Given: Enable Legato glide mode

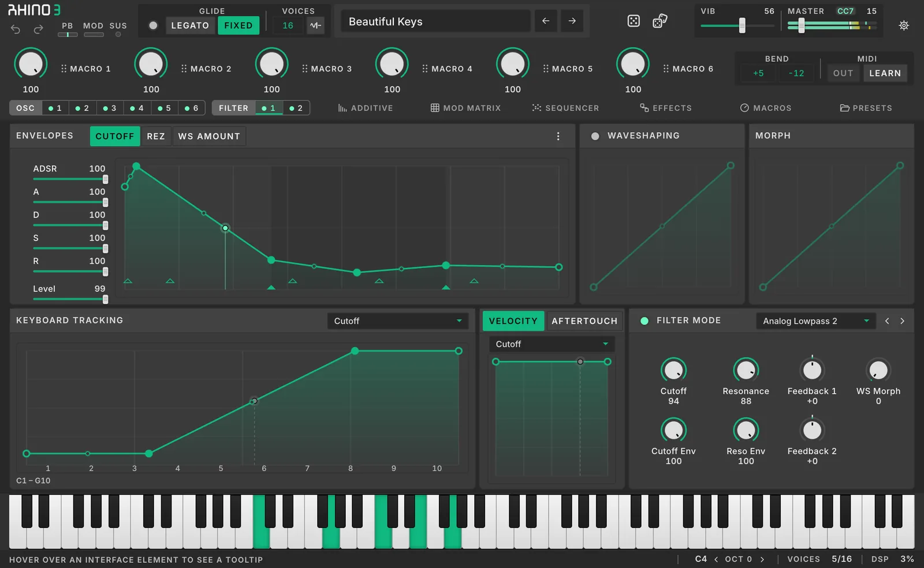Looking at the screenshot, I should [x=190, y=25].
